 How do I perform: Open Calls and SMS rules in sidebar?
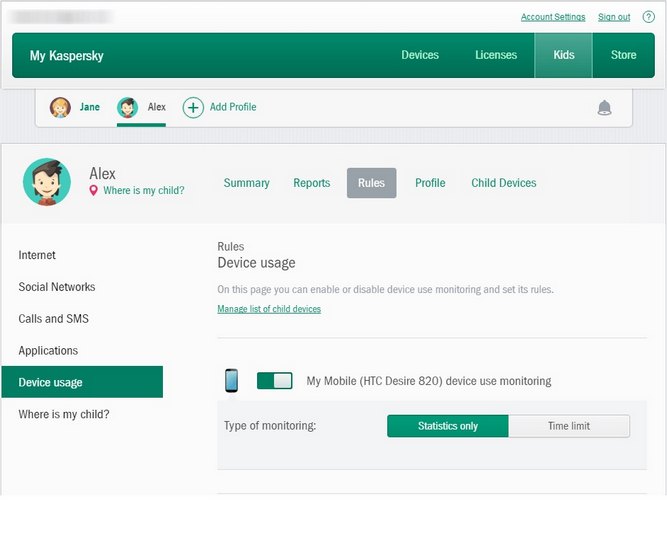pyautogui.click(x=54, y=319)
